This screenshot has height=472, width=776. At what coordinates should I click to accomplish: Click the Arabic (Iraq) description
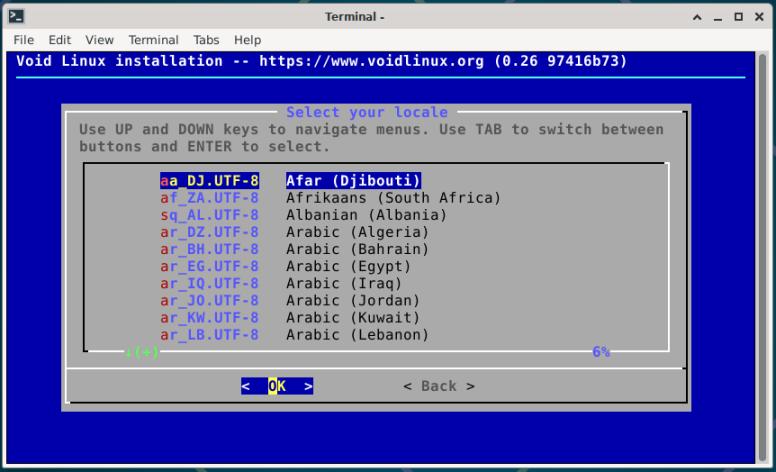click(344, 283)
